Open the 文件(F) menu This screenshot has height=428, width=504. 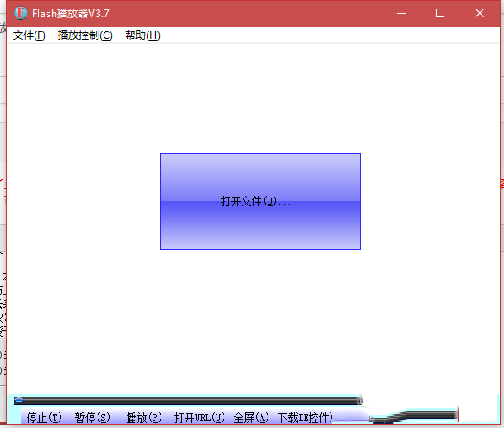click(x=29, y=35)
